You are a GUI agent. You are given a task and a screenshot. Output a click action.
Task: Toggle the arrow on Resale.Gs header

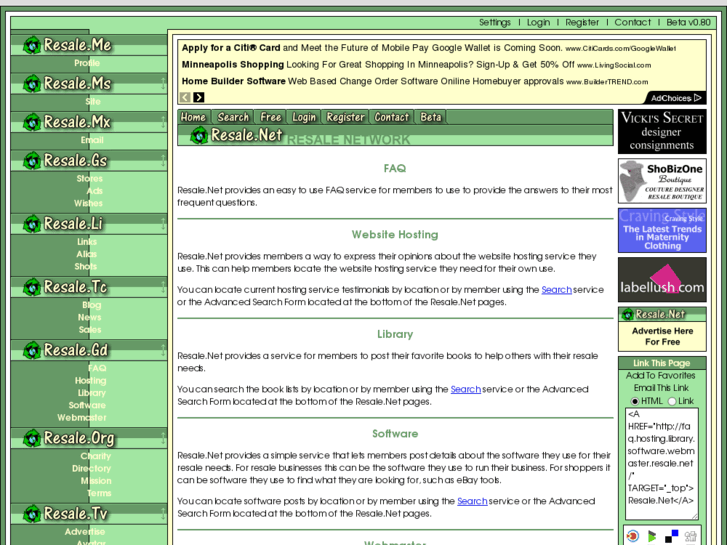tap(163, 160)
